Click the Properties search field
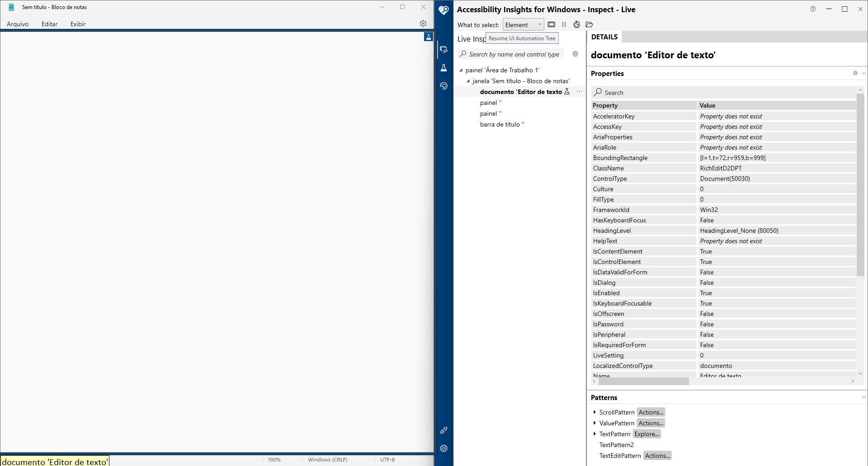 tap(723, 92)
